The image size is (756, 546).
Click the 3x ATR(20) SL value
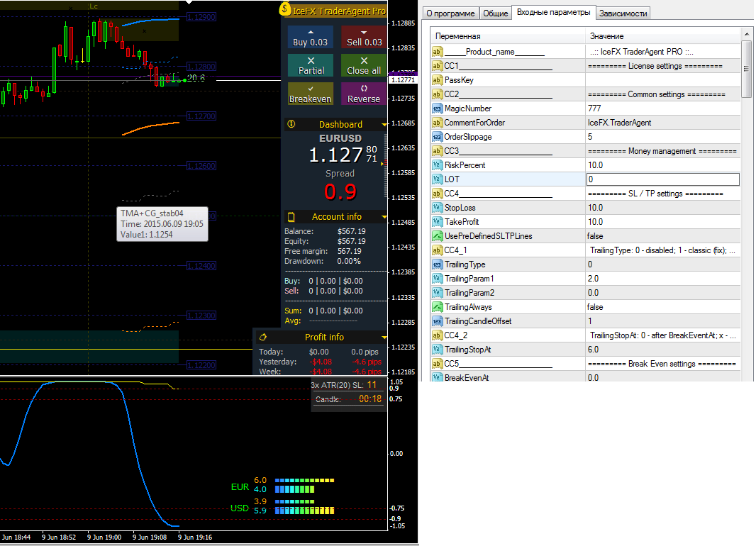click(x=372, y=384)
